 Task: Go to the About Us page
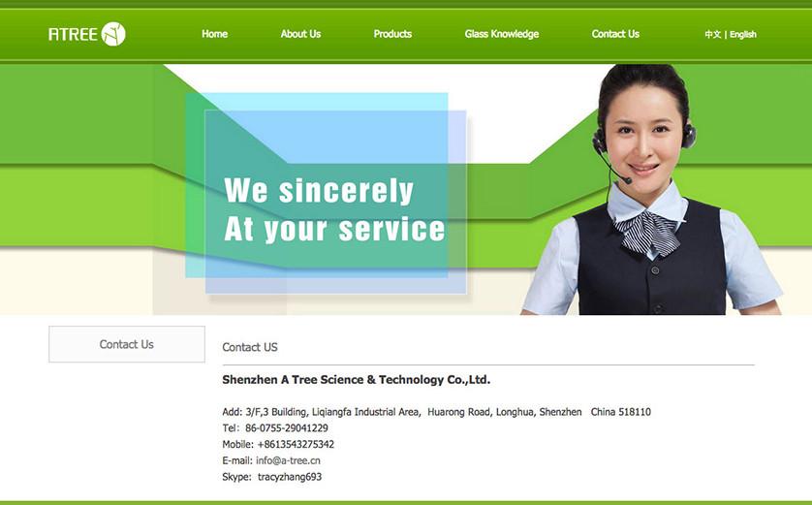(x=300, y=34)
